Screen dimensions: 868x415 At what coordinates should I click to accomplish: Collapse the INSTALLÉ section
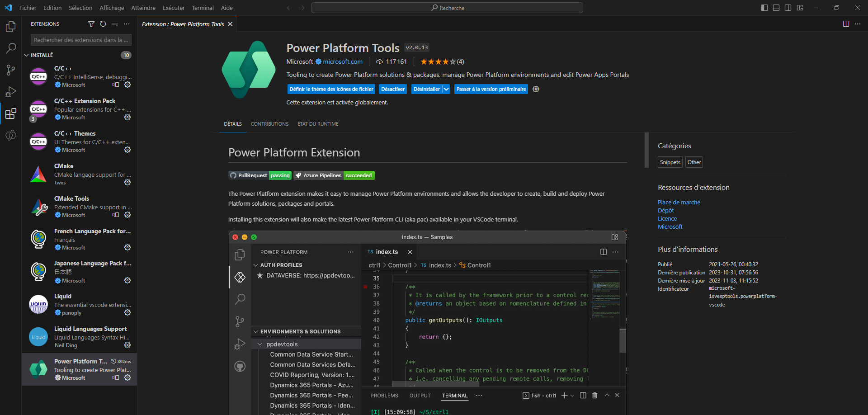tap(27, 55)
